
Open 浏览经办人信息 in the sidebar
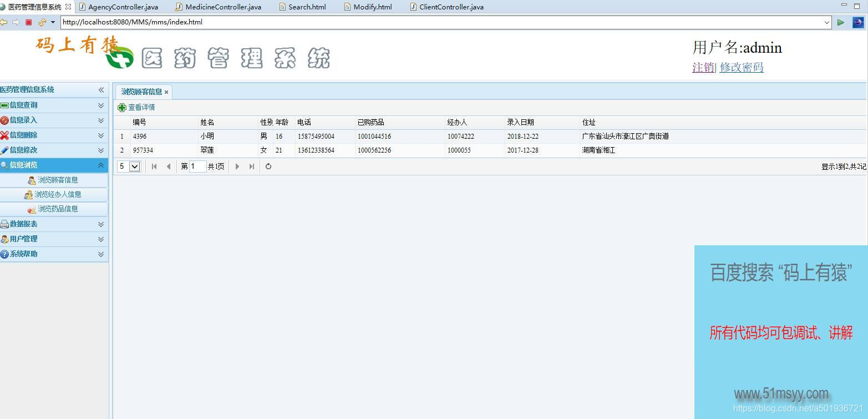pyautogui.click(x=54, y=194)
